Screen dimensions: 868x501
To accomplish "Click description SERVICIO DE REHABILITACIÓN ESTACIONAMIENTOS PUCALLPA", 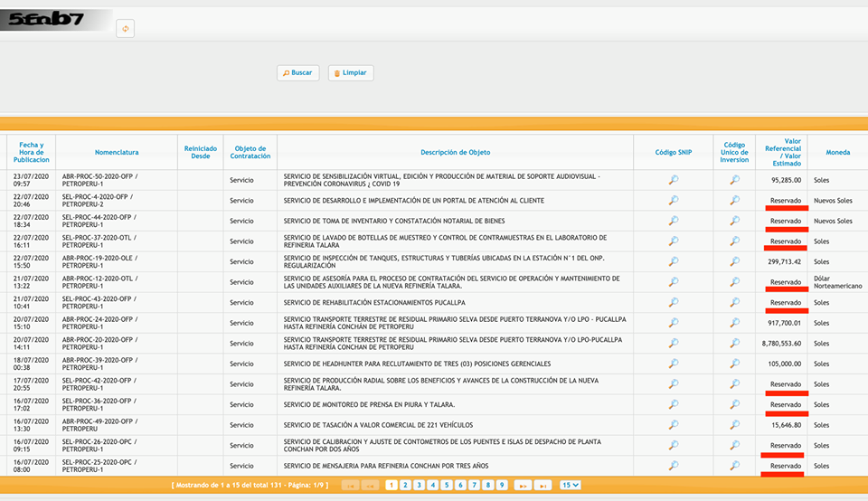I will coord(374,303).
